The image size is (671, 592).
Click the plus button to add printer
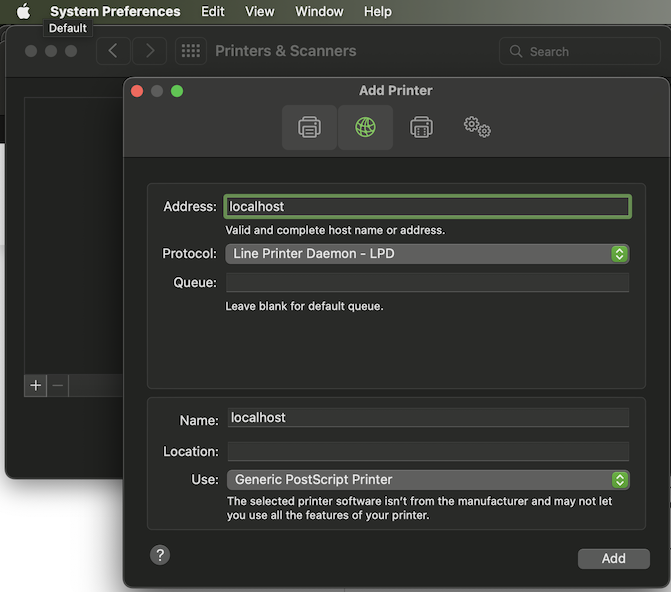point(36,385)
